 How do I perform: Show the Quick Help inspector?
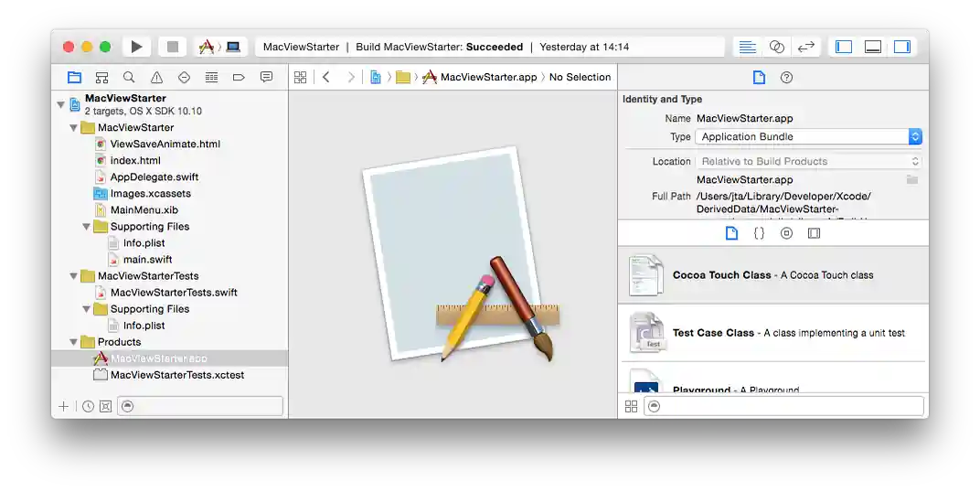pos(786,78)
